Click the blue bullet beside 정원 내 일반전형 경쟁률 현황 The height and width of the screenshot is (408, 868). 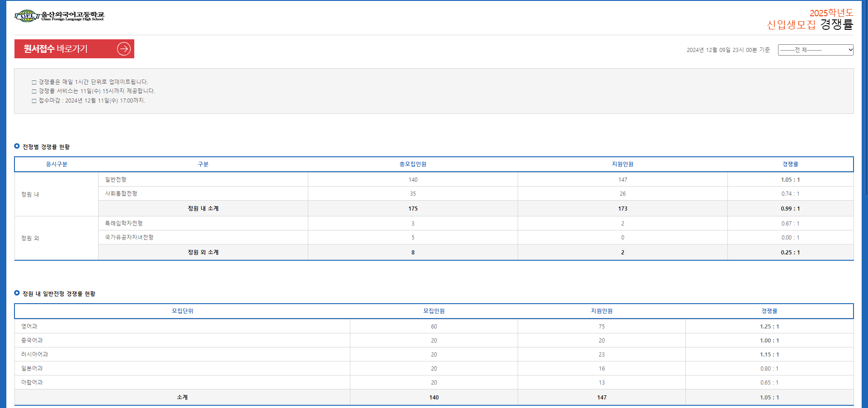[x=17, y=293]
